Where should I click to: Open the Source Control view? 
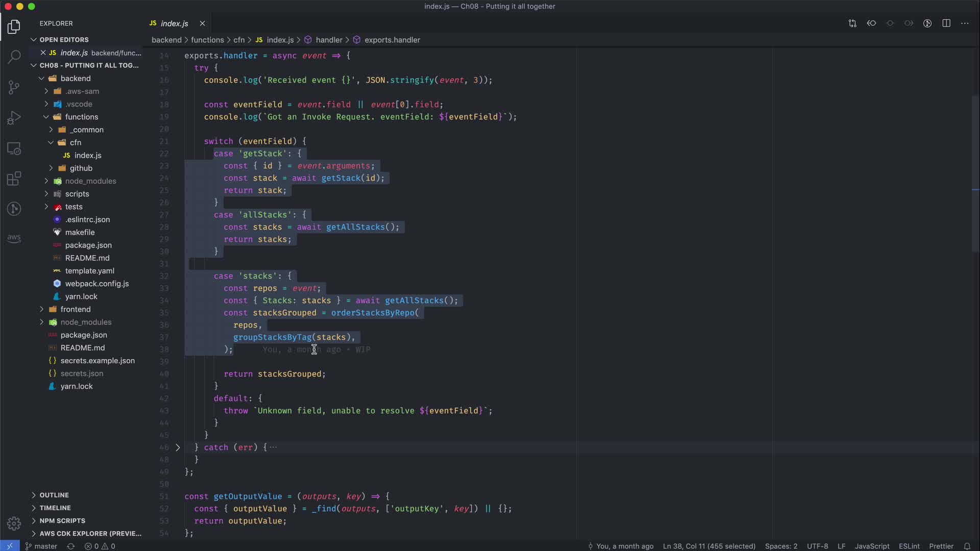click(14, 87)
